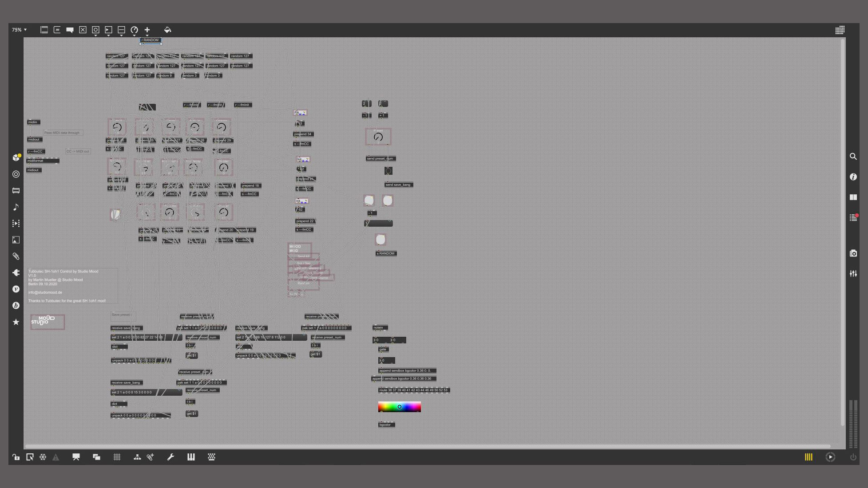Open the audio note browser in left sidebar
This screenshot has height=488, width=868.
tap(16, 207)
